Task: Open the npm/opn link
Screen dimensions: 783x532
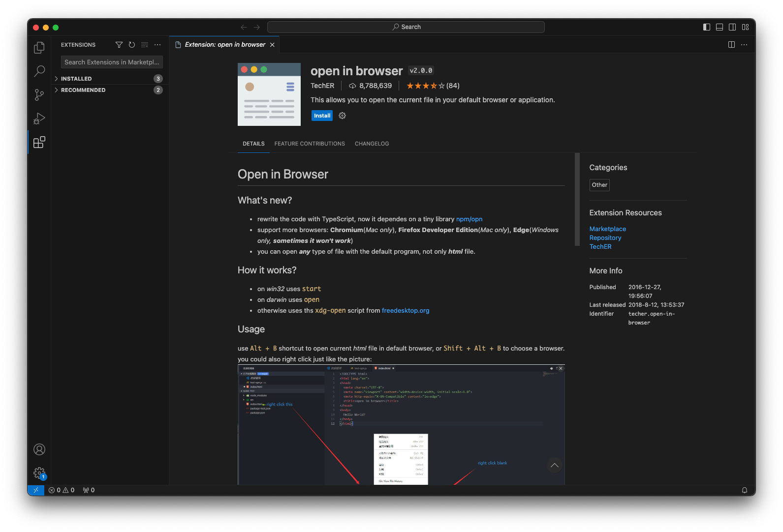Action: (x=469, y=219)
